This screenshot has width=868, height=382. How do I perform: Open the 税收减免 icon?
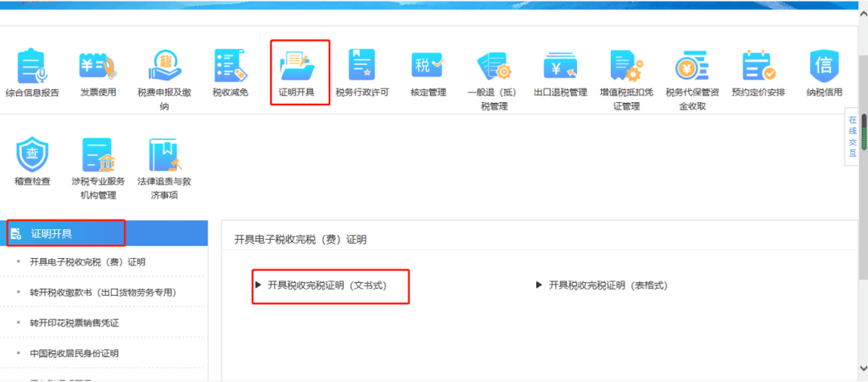pyautogui.click(x=231, y=67)
